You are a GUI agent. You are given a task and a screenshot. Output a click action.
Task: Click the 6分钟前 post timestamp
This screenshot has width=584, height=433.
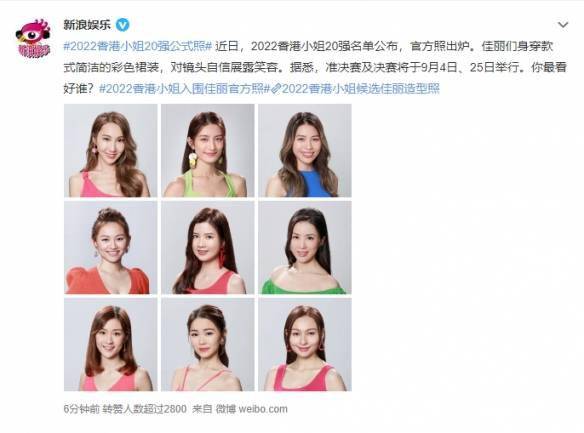(81, 409)
